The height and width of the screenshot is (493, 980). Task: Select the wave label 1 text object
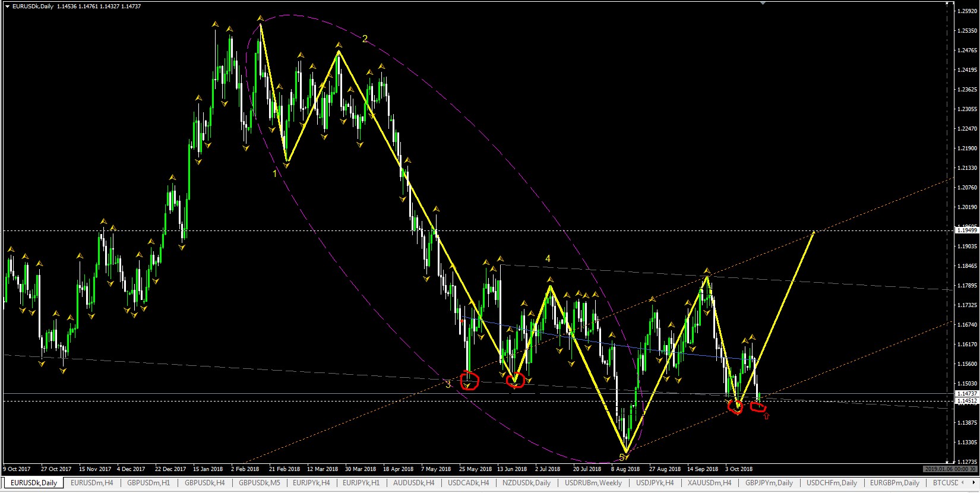(x=274, y=174)
